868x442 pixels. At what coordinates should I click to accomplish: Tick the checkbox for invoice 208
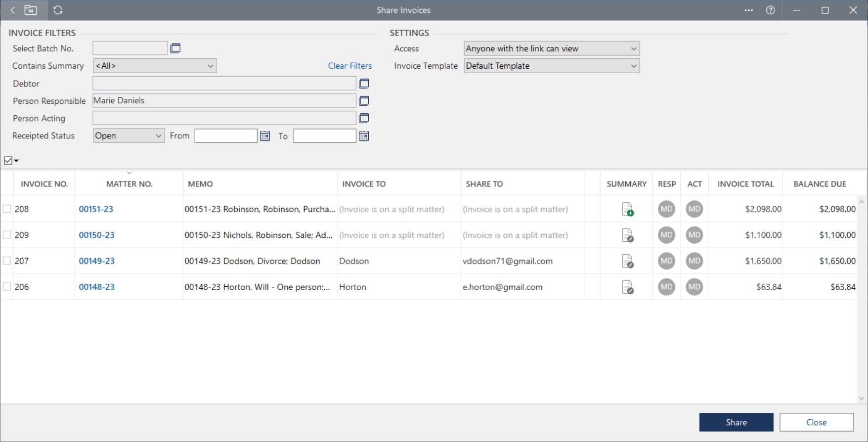pos(7,209)
